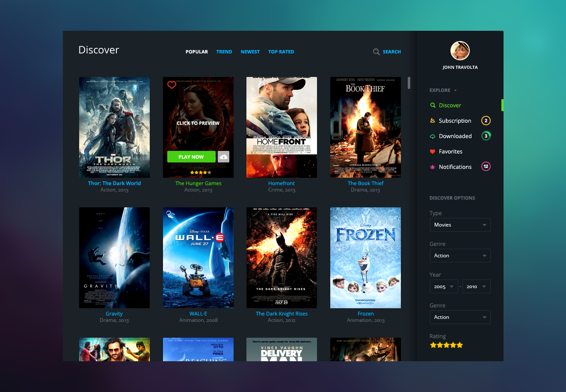Click the Subscription flame icon
The height and width of the screenshot is (392, 566).
[x=433, y=121]
